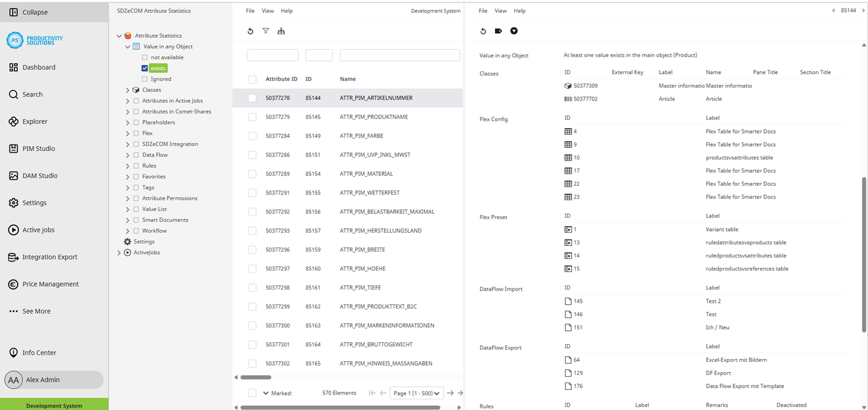Image resolution: width=868 pixels, height=410 pixels.
Task: Check the row checkbox for ATTR_PIM_FARBE
Action: 252,136
